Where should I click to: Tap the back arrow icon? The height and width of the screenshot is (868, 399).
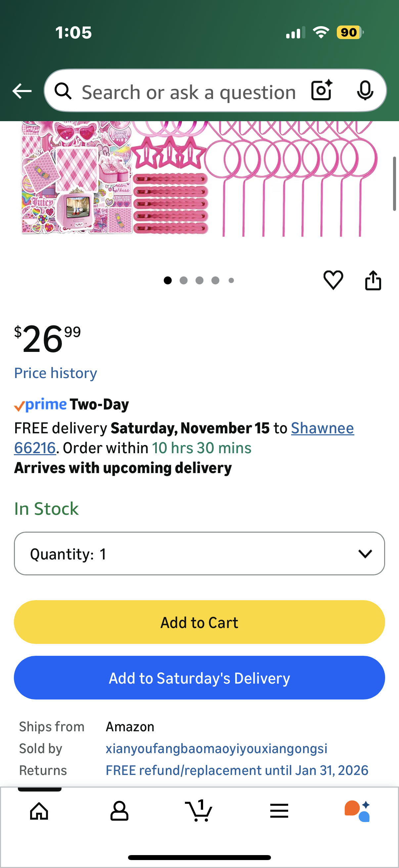click(22, 91)
